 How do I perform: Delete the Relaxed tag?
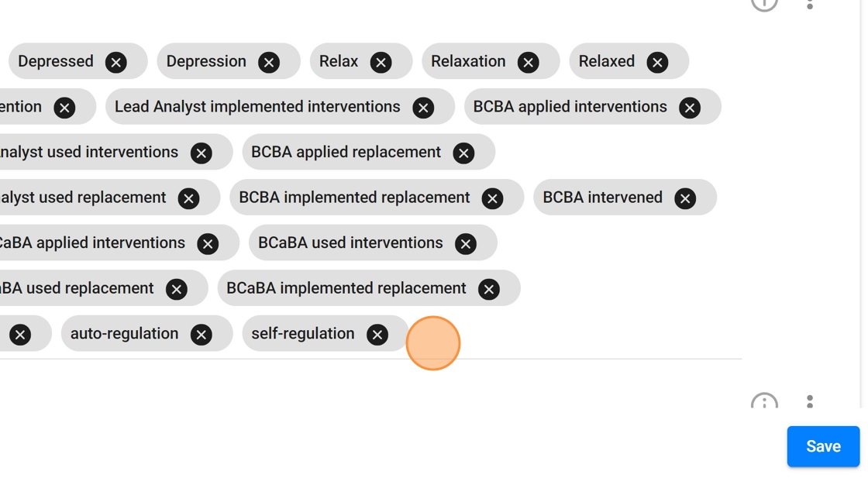click(657, 63)
